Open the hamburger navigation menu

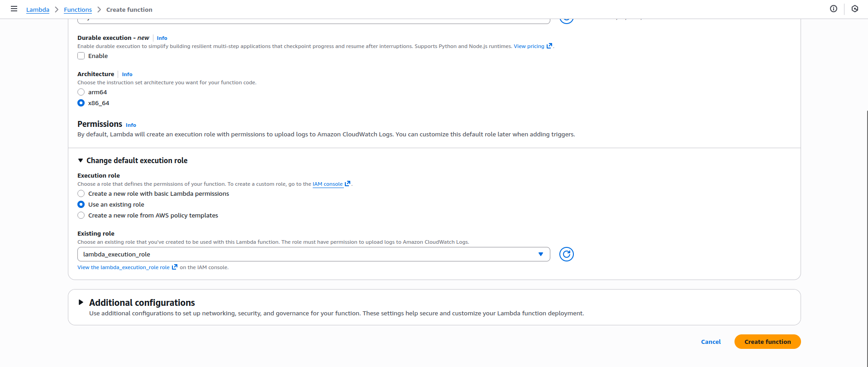coord(14,9)
